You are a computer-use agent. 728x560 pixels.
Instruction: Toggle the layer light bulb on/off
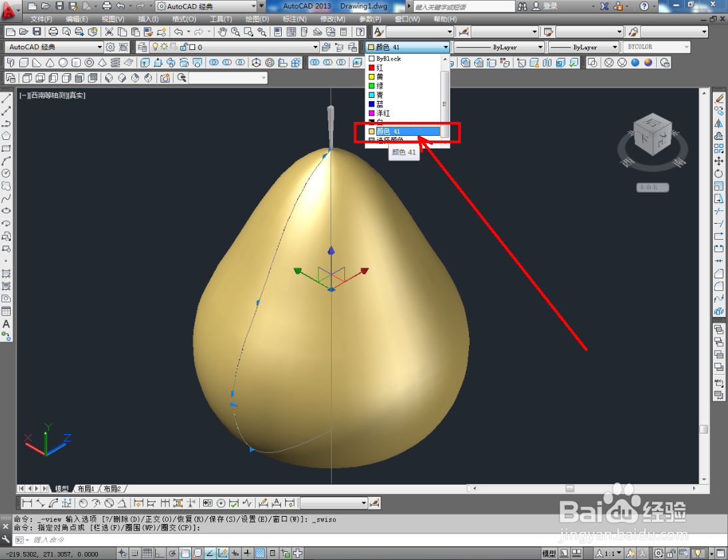tap(156, 47)
